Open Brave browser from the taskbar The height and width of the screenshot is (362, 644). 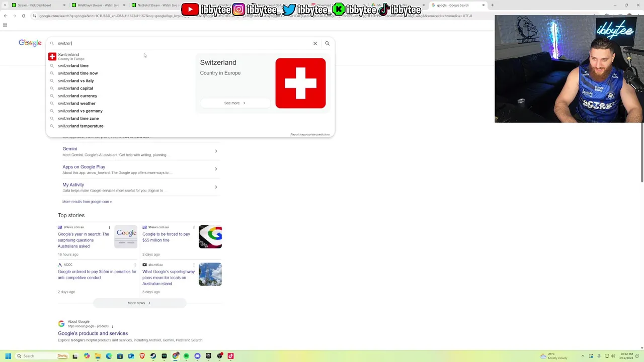(x=142, y=356)
